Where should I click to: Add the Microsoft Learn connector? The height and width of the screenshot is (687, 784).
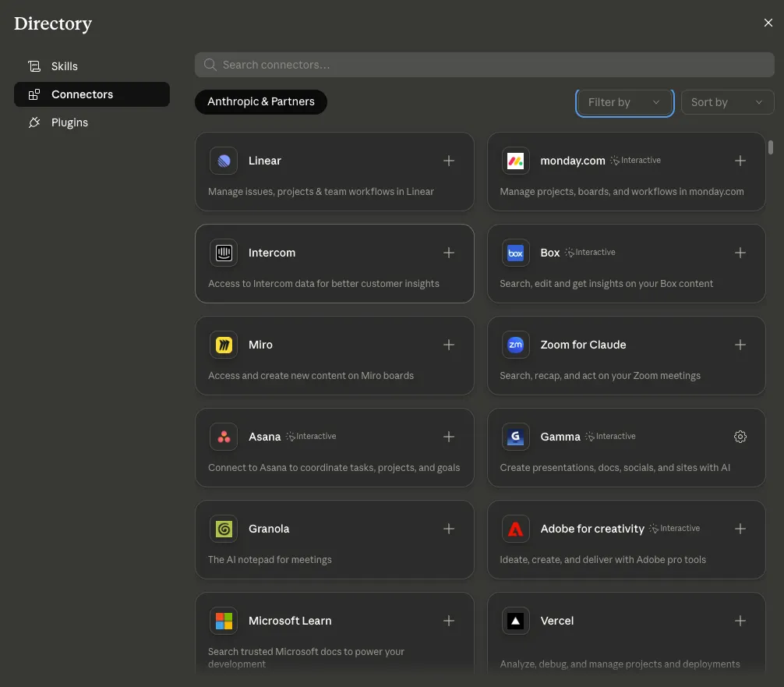(x=448, y=621)
